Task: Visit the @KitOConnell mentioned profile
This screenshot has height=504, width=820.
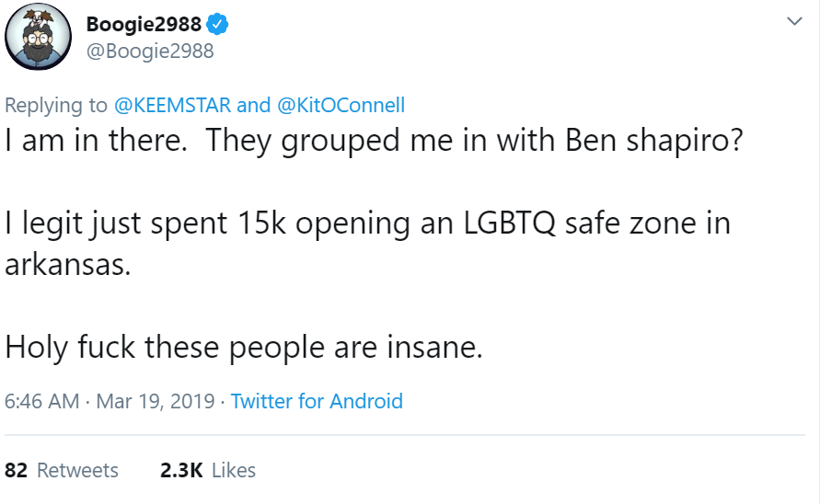Action: (341, 105)
